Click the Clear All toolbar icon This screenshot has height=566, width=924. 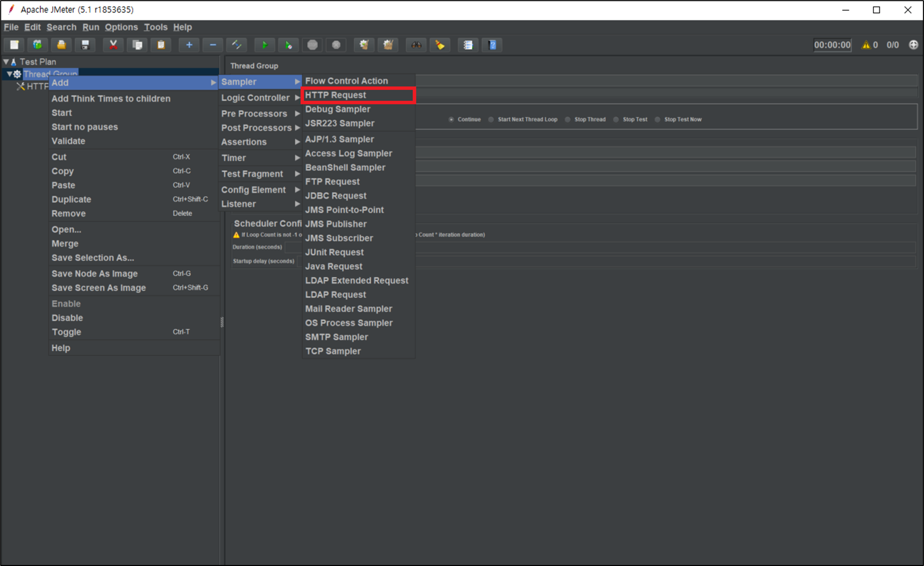[388, 45]
